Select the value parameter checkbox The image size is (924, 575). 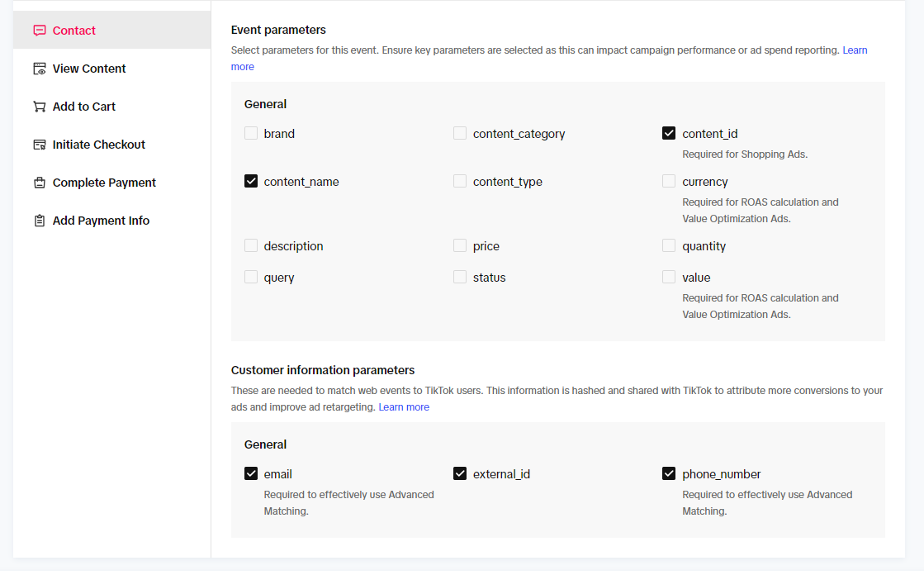point(669,277)
